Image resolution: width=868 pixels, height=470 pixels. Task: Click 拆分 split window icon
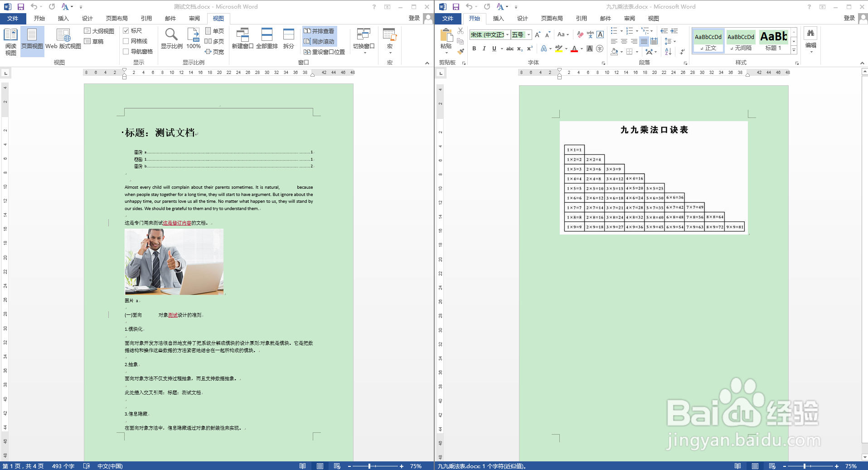click(289, 39)
